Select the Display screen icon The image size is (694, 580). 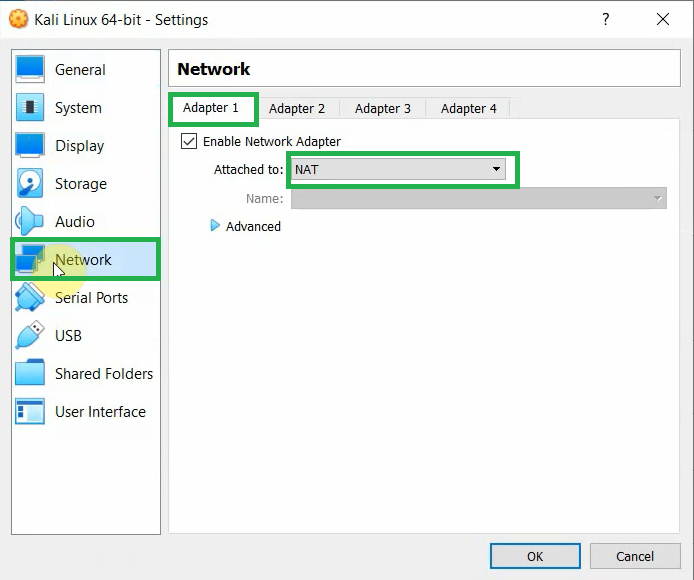pos(30,145)
